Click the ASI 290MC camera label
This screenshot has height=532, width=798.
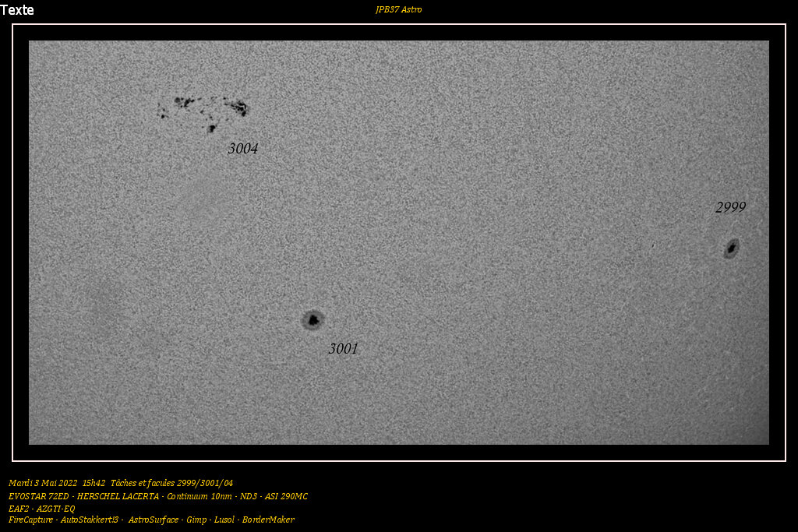[x=286, y=495]
